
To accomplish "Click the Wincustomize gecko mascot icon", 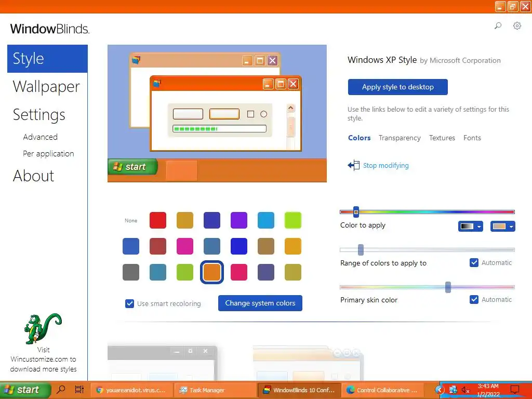I will (x=43, y=328).
